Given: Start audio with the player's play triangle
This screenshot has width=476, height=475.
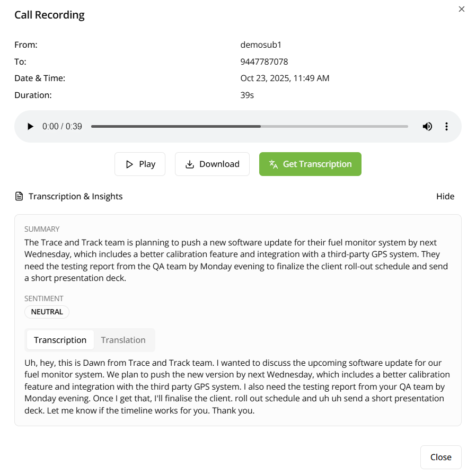Looking at the screenshot, I should coord(31,127).
